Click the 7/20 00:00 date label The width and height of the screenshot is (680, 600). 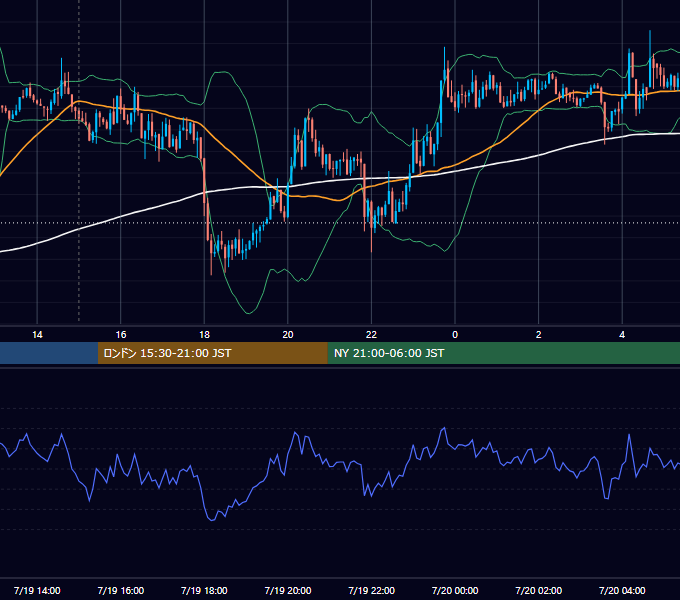(455, 590)
